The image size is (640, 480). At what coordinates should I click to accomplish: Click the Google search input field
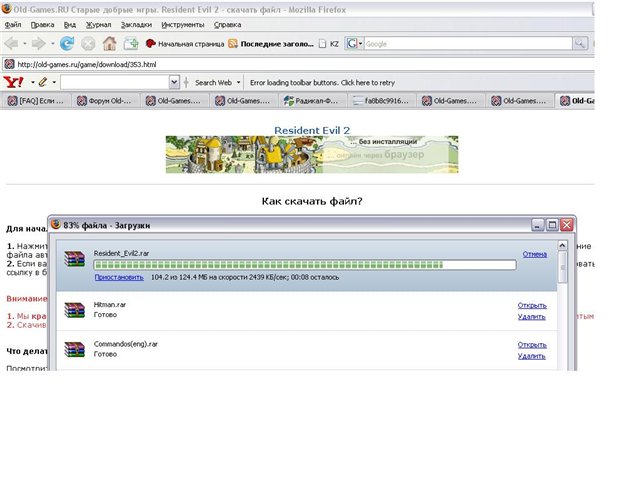tap(468, 43)
